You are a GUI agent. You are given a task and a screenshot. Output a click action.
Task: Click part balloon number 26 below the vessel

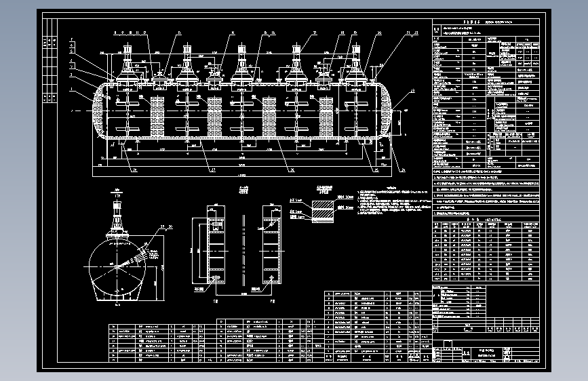(292, 170)
